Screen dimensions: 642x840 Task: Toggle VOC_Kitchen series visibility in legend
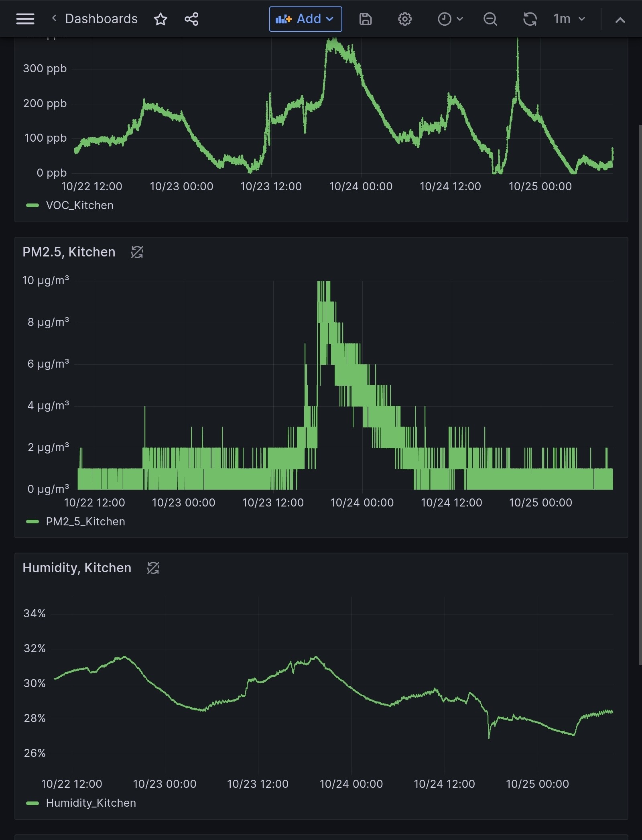click(x=79, y=205)
